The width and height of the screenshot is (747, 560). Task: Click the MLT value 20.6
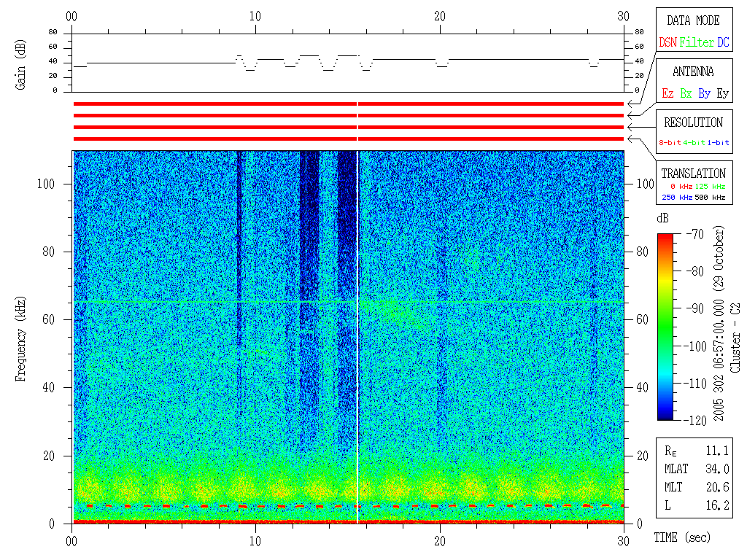[x=717, y=487]
